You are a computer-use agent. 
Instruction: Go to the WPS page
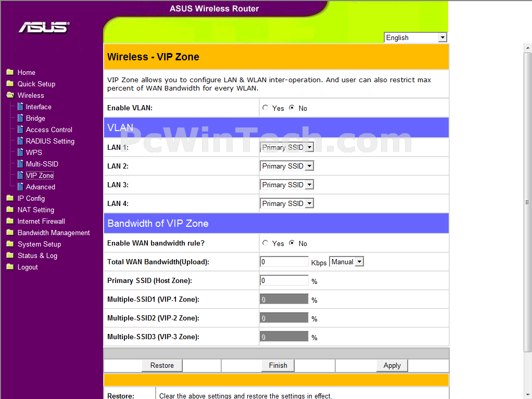(34, 152)
